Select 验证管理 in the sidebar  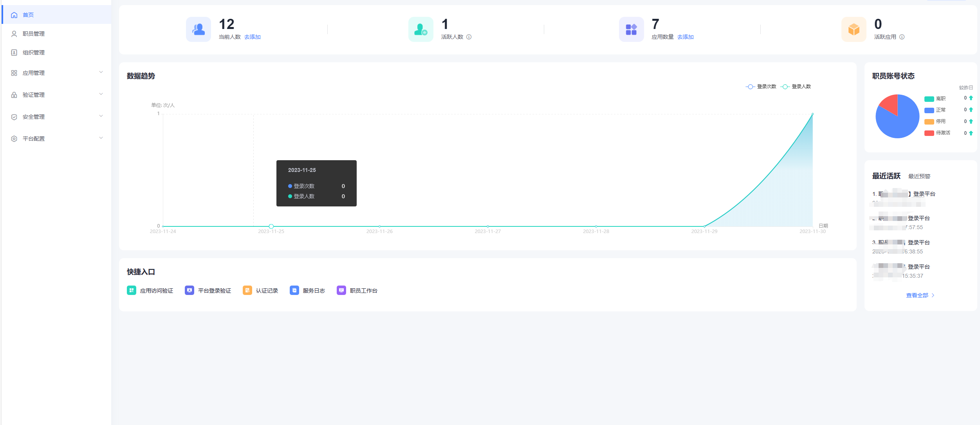pos(57,95)
